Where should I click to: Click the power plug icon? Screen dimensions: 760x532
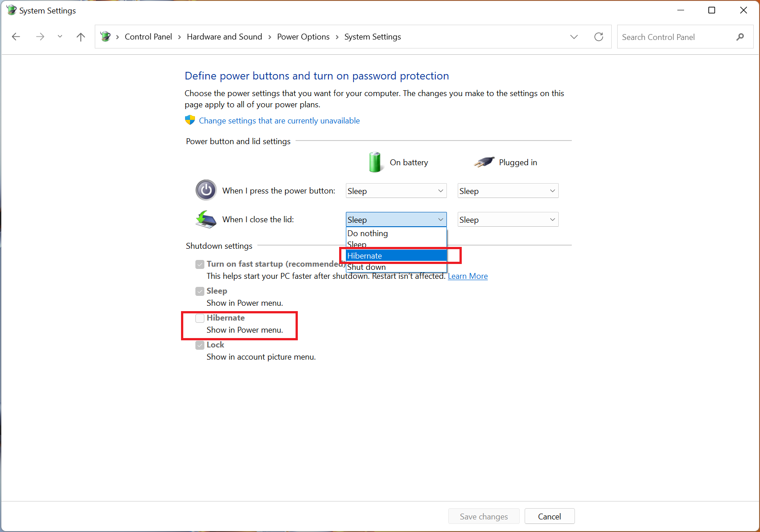484,162
